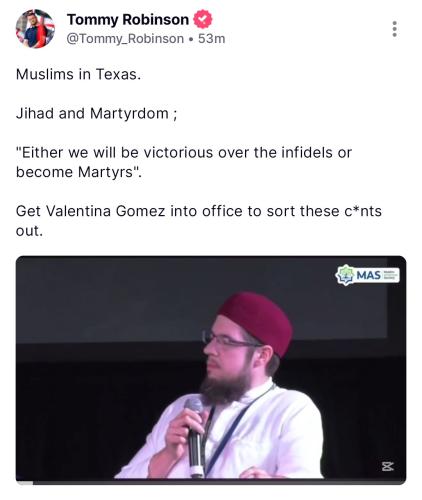Select the 'Muslims in Texas.' text line
Screen dimensions: 422x500
click(78, 74)
